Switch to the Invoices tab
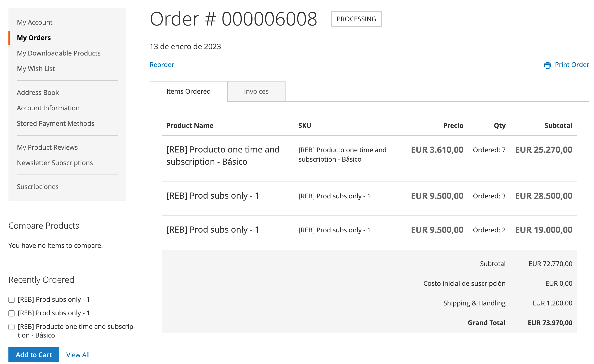The width and height of the screenshot is (594, 364). 256,91
